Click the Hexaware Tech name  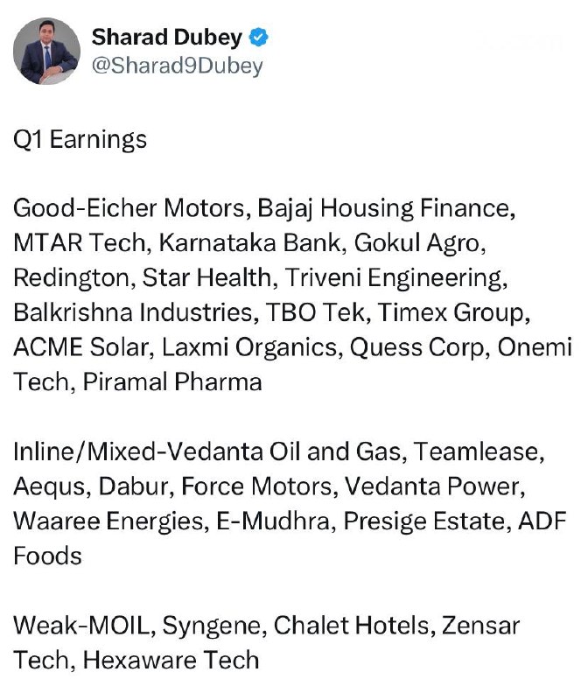171,660
